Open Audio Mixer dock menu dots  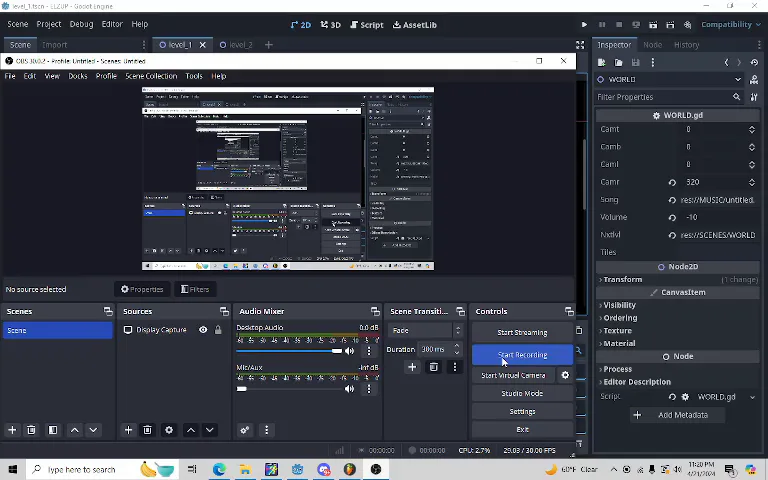(x=266, y=430)
